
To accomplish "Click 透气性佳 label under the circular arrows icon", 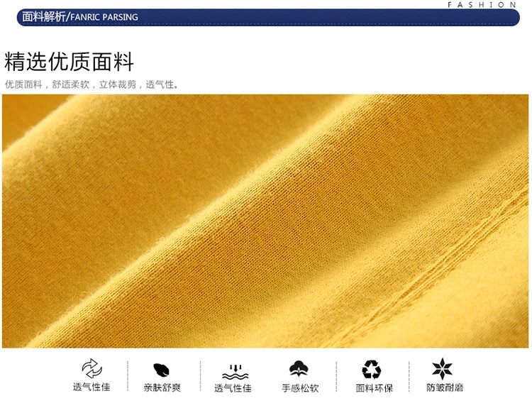I will point(92,387).
